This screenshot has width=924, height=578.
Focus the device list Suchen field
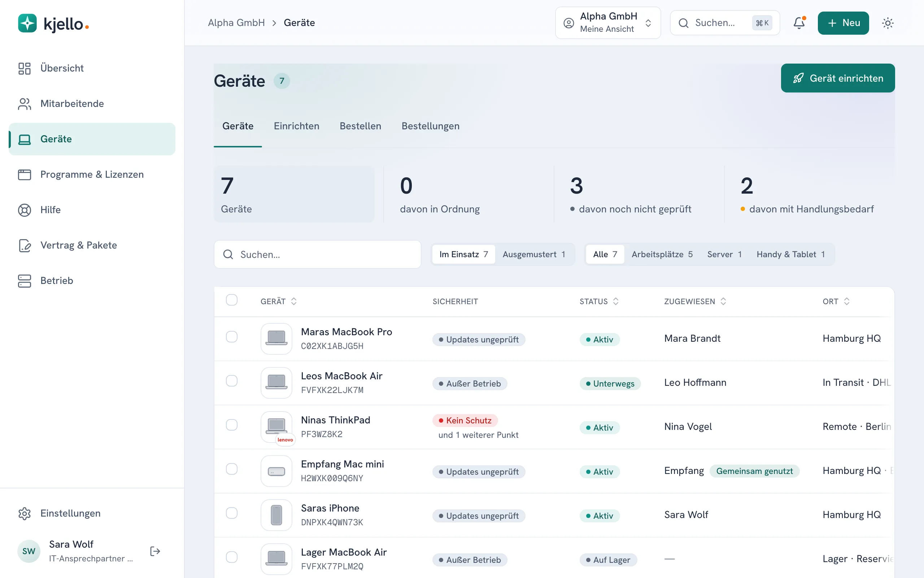coord(317,254)
